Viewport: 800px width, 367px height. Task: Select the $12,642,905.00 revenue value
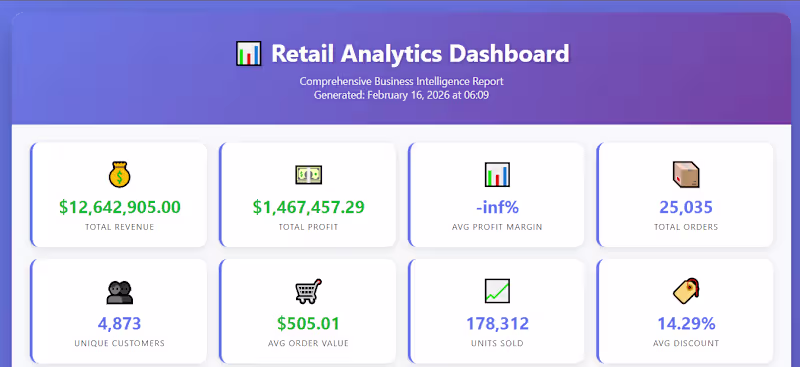[119, 207]
